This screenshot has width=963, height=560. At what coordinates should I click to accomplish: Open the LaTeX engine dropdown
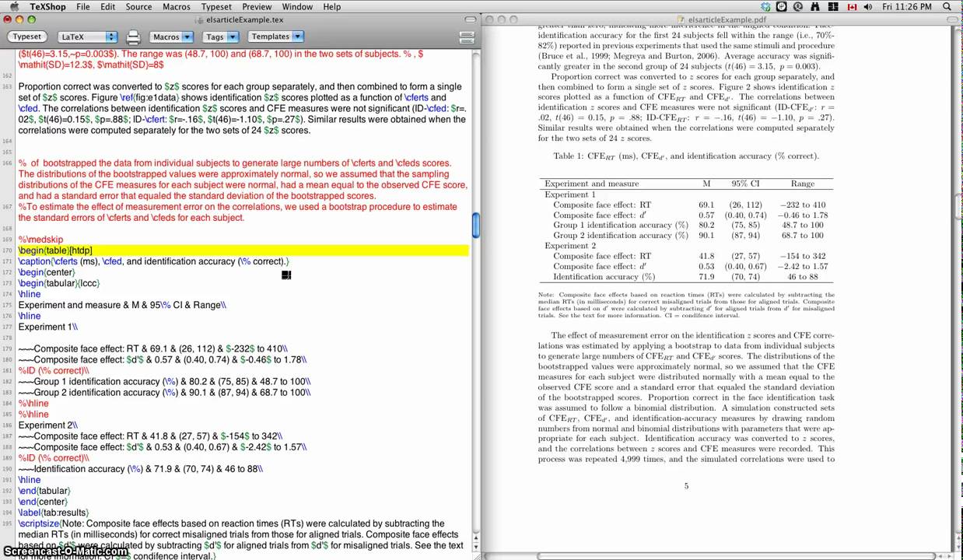(87, 37)
